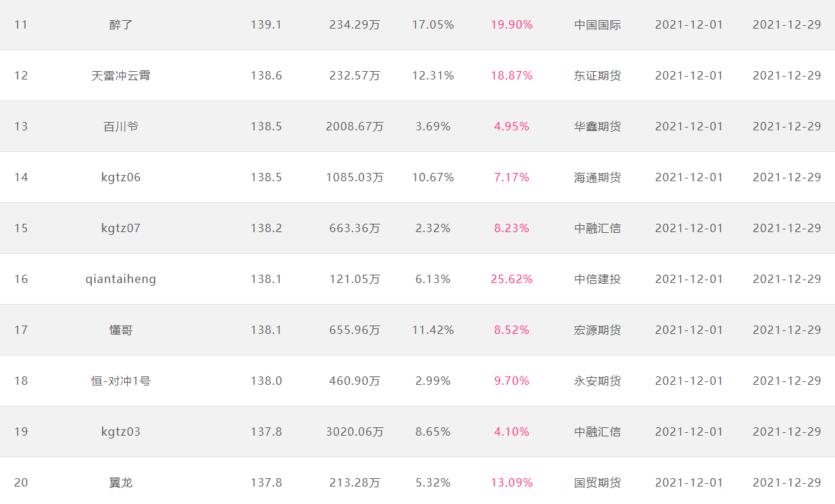Open trader 醉了 profile link
This screenshot has width=835, height=504.
click(121, 25)
